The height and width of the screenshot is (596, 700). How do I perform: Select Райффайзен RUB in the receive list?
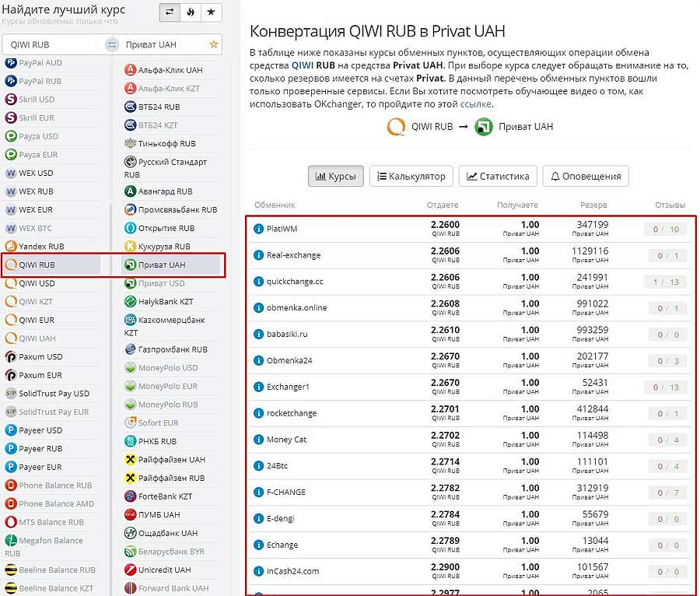point(165,479)
